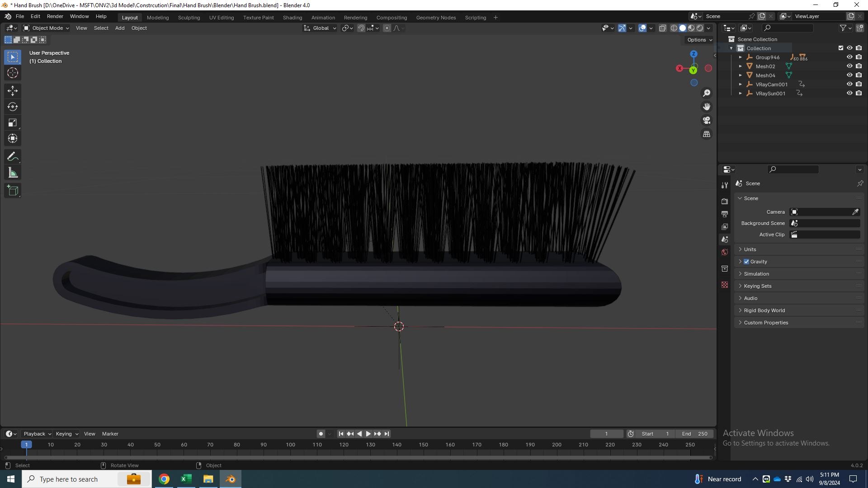This screenshot has width=868, height=488.
Task: Disable VRayCam001 in renders
Action: (x=859, y=84)
